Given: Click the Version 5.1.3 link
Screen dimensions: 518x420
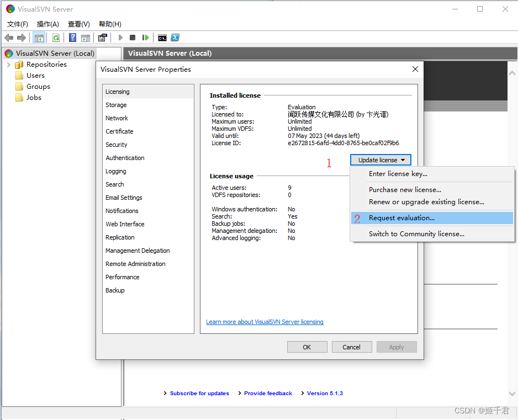Looking at the screenshot, I should pyautogui.click(x=325, y=394).
